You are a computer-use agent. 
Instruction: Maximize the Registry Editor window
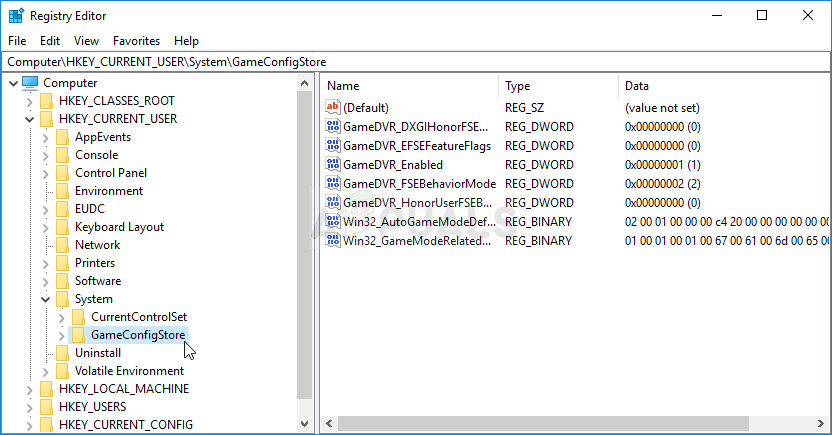pyautogui.click(x=762, y=15)
